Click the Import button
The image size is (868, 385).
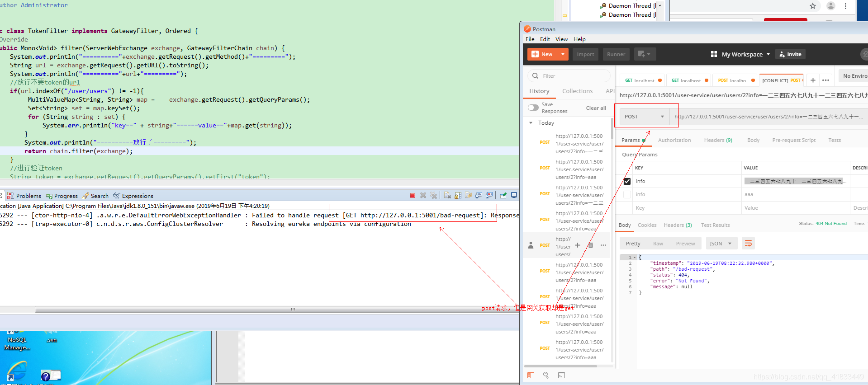click(x=585, y=54)
